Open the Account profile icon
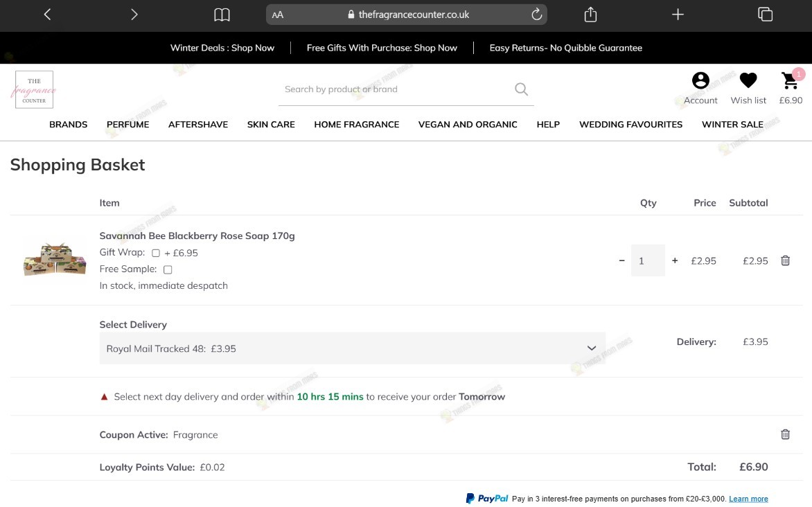This screenshot has height=507, width=812. pyautogui.click(x=700, y=81)
